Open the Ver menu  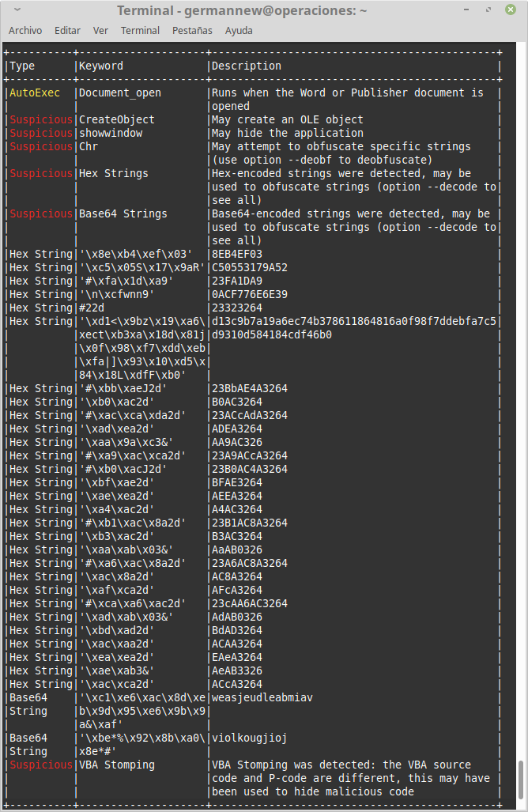click(x=100, y=31)
